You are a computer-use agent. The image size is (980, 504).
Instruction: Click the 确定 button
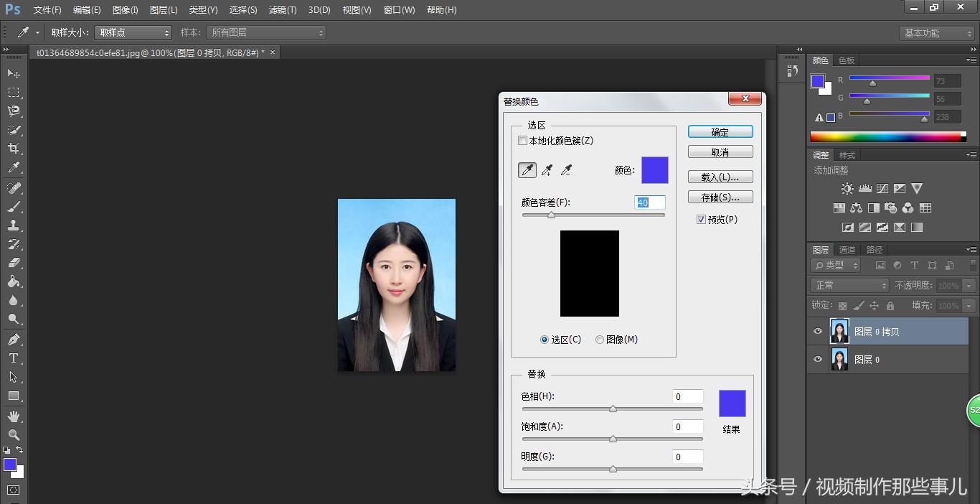pyautogui.click(x=720, y=131)
